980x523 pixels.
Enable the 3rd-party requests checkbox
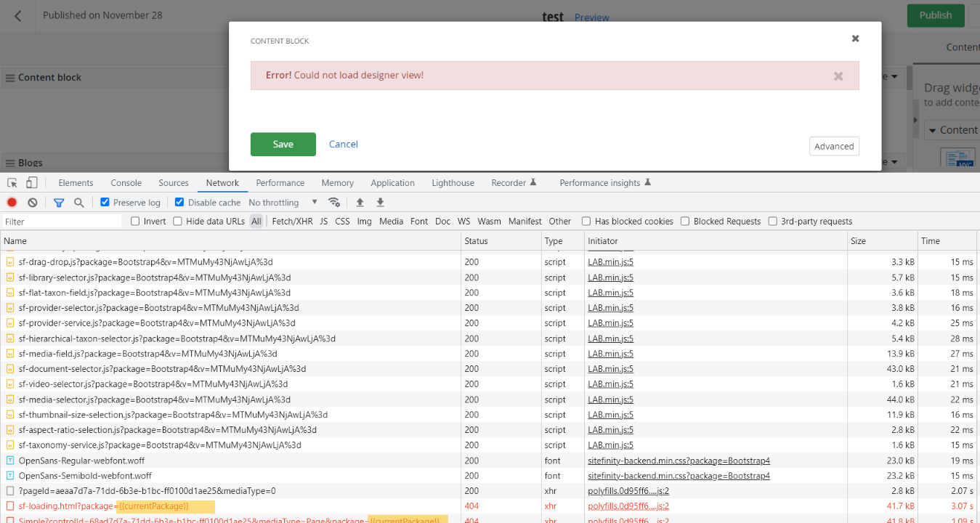pyautogui.click(x=773, y=222)
